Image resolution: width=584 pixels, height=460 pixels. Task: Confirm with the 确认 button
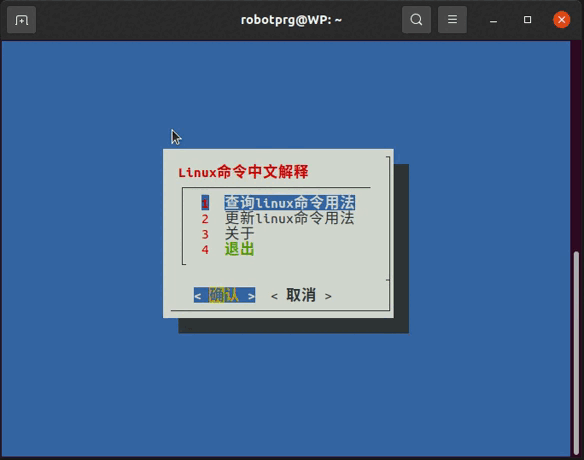[225, 295]
